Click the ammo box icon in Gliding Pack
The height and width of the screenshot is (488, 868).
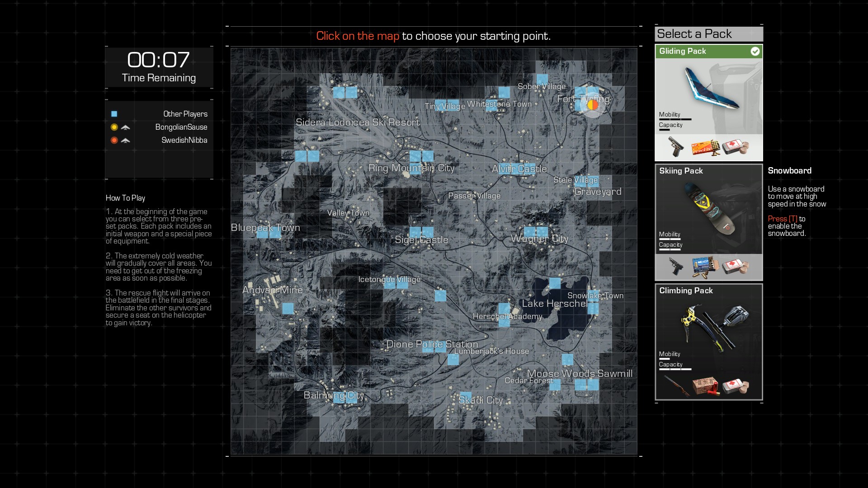705,148
